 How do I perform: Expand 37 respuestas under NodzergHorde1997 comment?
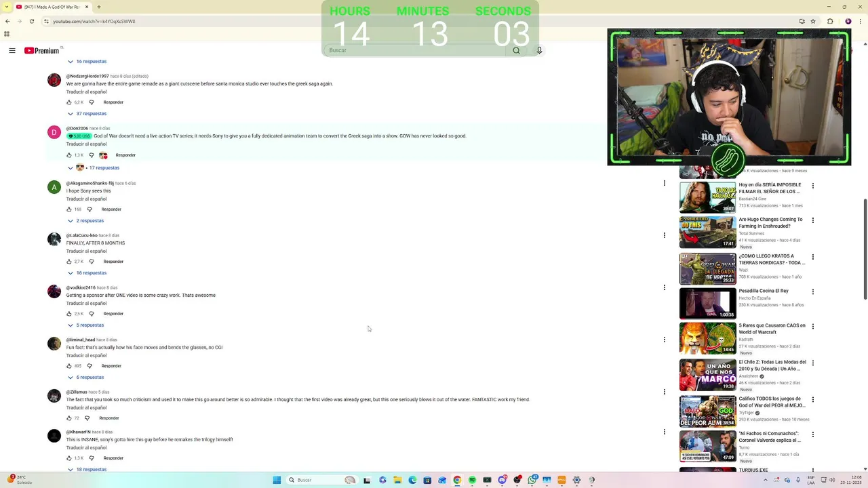click(87, 114)
